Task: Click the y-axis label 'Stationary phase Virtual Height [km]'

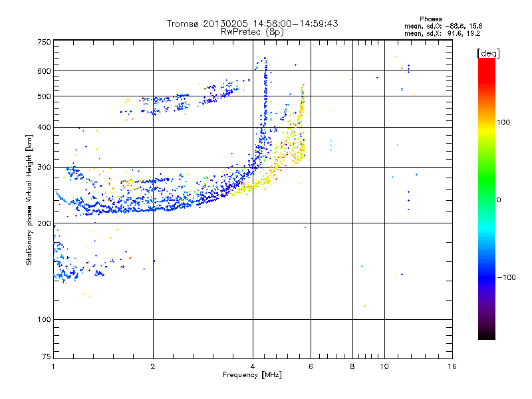Action: 29,200
